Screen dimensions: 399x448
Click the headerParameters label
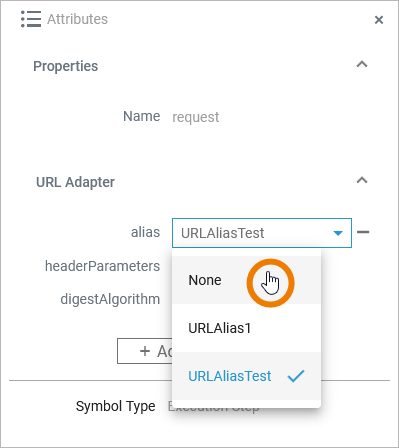[x=102, y=266]
